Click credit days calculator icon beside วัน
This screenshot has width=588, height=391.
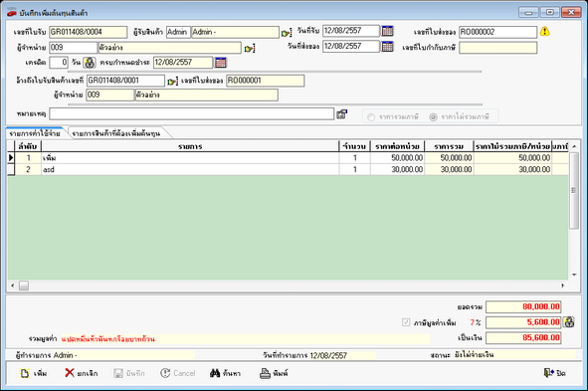click(90, 63)
